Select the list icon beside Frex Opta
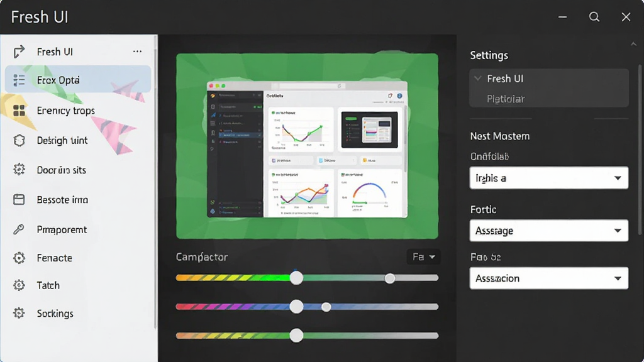Image resolution: width=644 pixels, height=362 pixels. [19, 80]
